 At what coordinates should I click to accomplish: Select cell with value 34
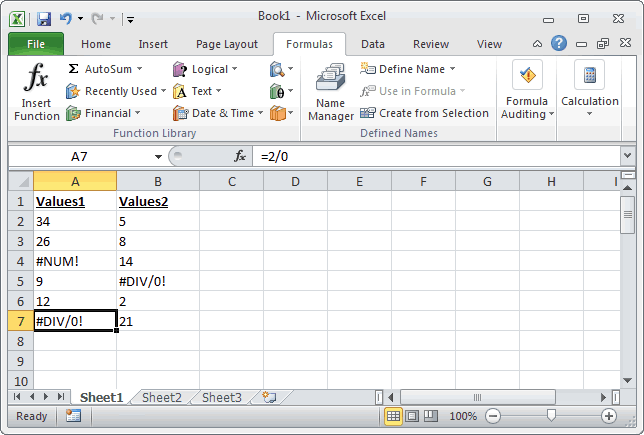75,221
